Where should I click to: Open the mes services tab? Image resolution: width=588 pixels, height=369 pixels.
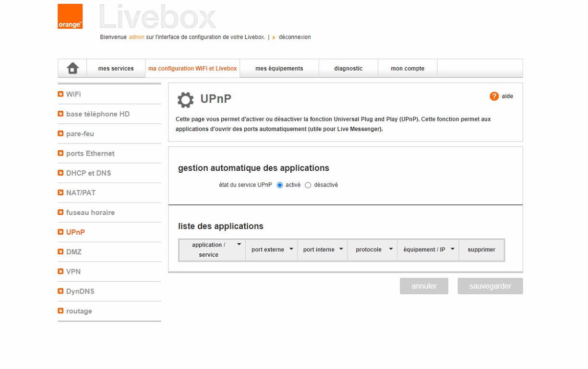click(116, 68)
